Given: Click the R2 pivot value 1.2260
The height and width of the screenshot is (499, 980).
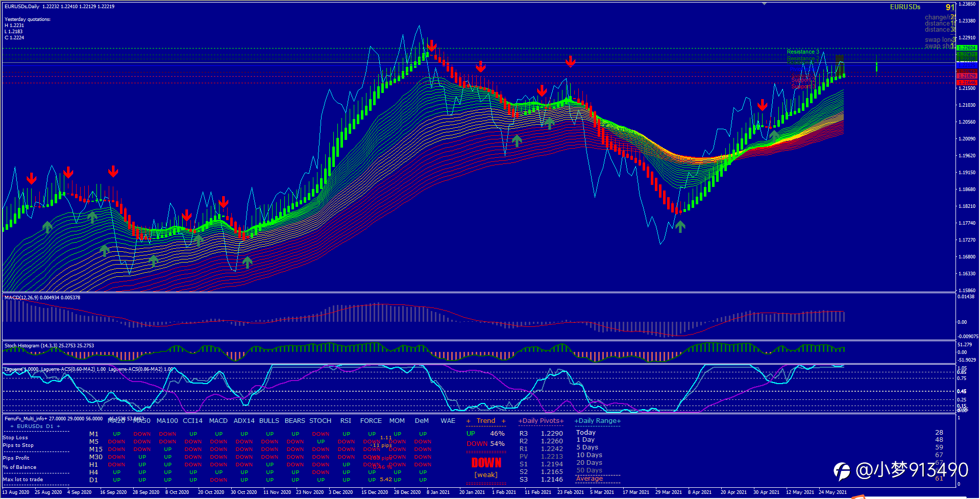Looking at the screenshot, I should [552, 441].
